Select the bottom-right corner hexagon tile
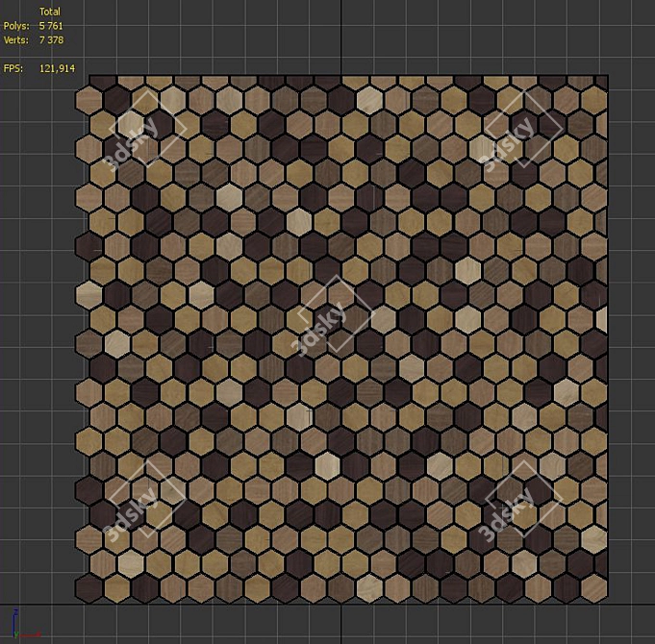 [593, 588]
